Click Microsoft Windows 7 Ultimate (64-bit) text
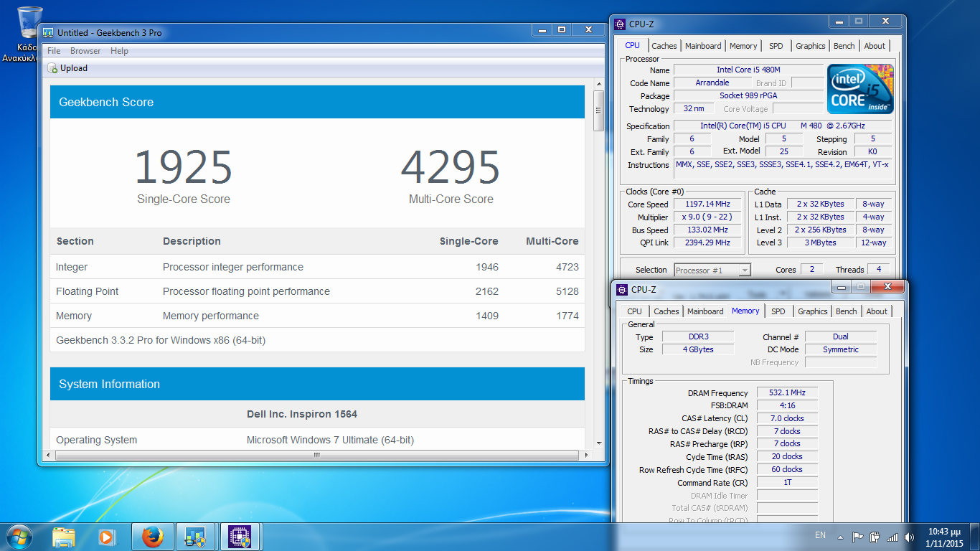The image size is (980, 551). (330, 440)
